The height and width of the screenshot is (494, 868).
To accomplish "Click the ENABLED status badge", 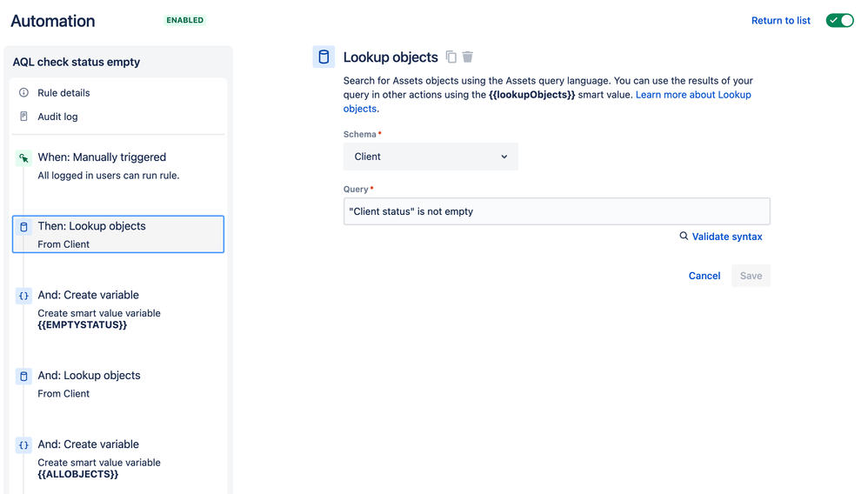I will (185, 20).
